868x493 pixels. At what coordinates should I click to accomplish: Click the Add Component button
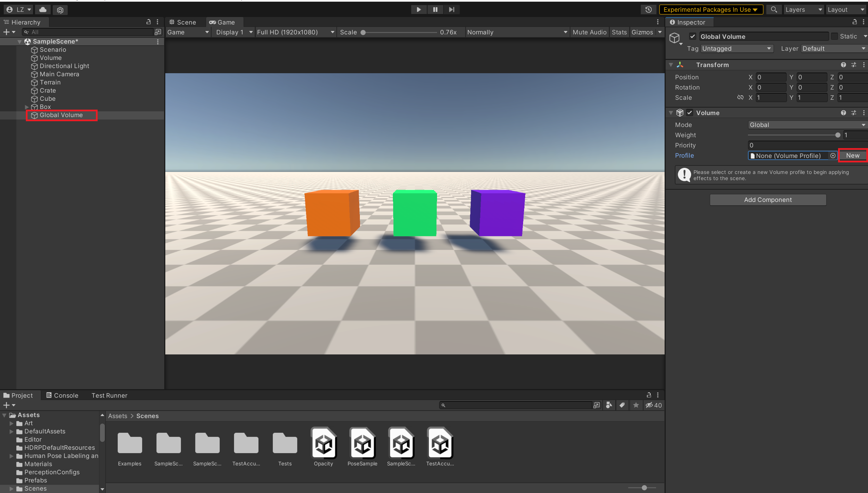[x=768, y=200]
